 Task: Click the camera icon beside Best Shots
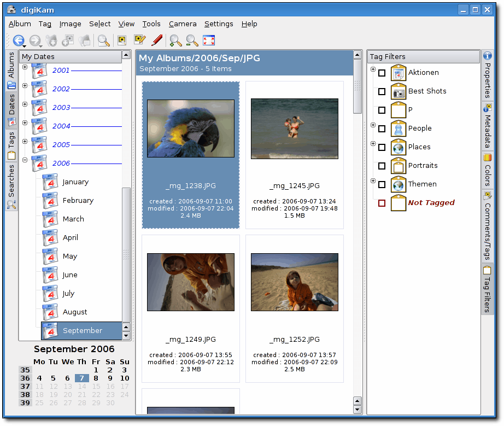398,91
